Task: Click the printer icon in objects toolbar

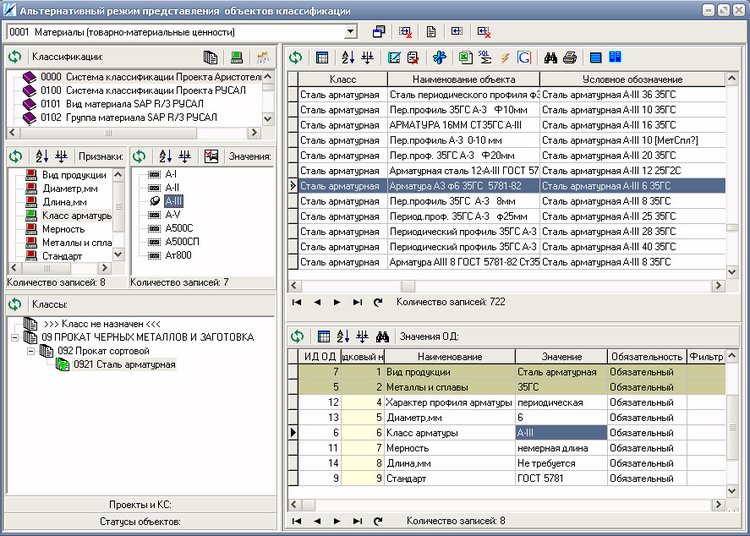Action: pos(569,58)
